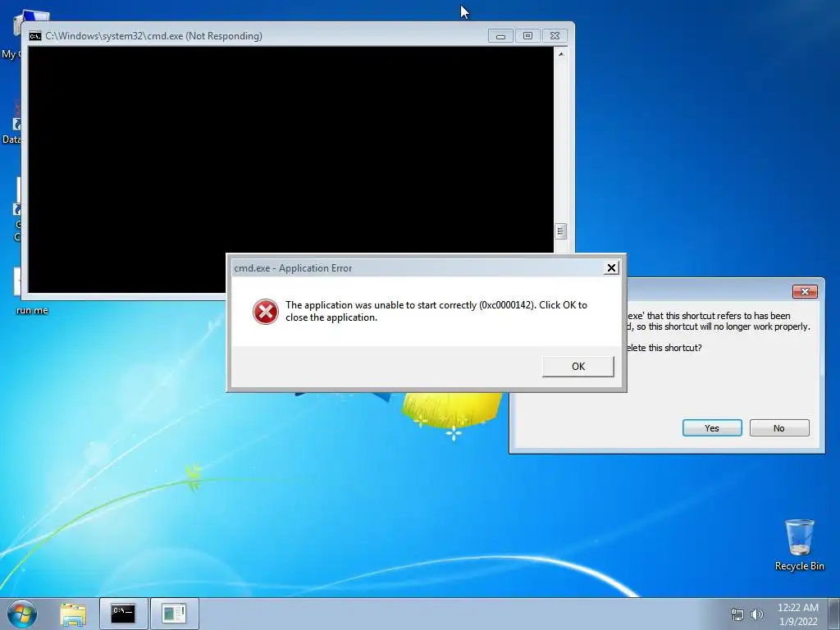Close the cmd.exe Not Responding window
The image size is (840, 630).
tap(555, 36)
